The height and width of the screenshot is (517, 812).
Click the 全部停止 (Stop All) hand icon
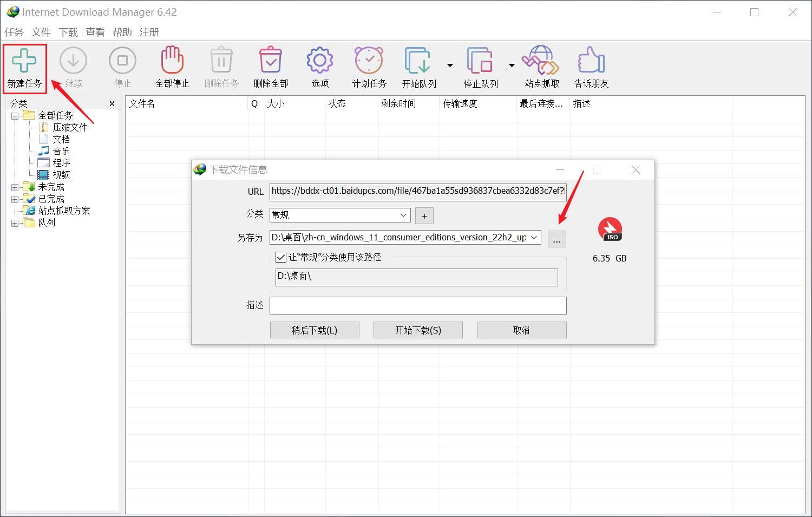point(172,60)
